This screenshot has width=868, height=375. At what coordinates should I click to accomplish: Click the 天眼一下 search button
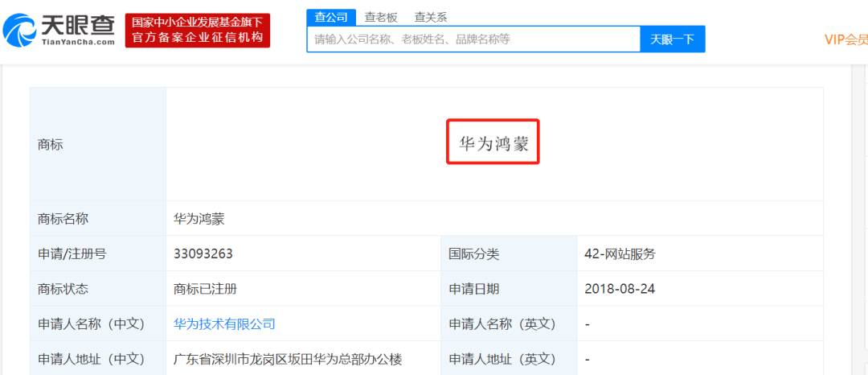pos(673,39)
